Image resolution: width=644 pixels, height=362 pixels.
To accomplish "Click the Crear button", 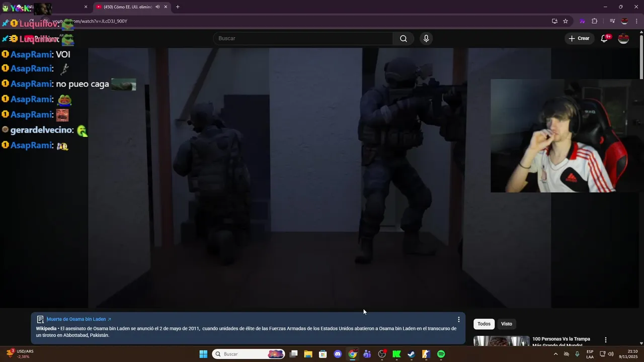I will click(x=579, y=39).
